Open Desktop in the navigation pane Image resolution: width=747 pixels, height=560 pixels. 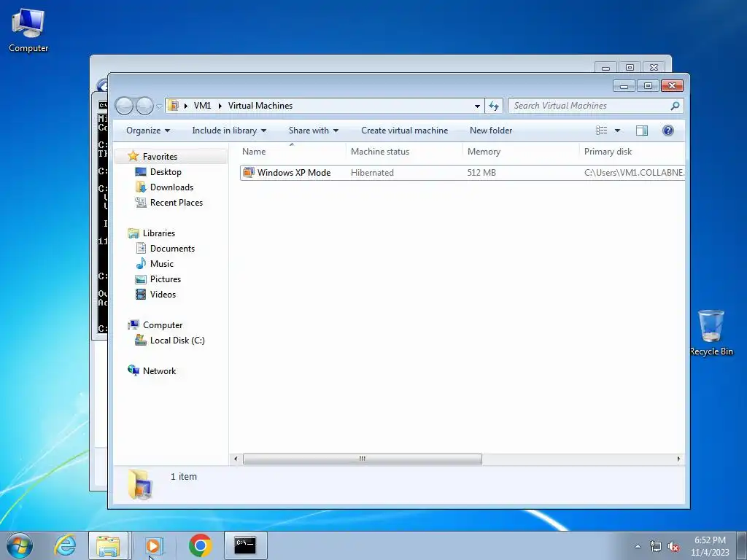(166, 172)
